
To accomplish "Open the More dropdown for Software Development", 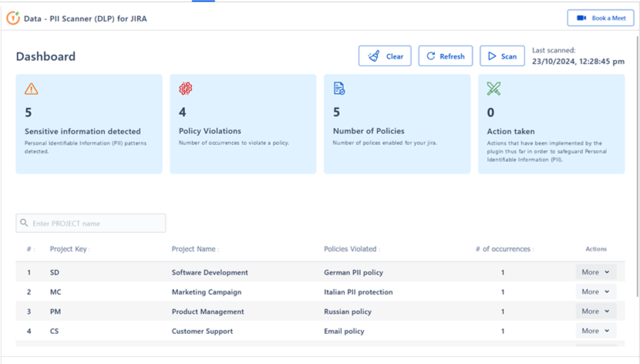I will [x=595, y=272].
